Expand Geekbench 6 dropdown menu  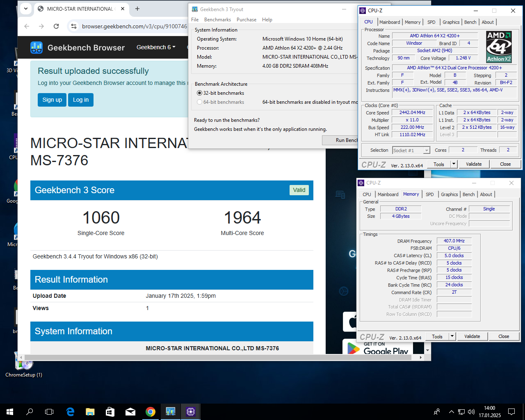pos(156,48)
